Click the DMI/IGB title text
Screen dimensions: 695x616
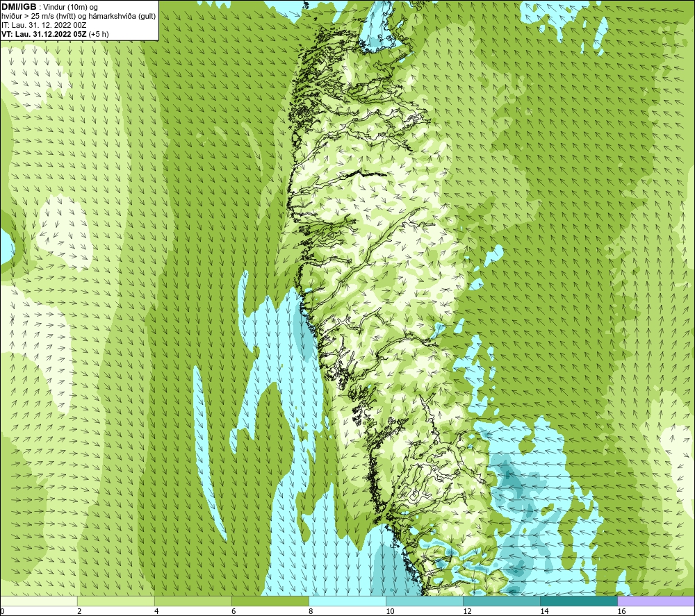tap(19, 7)
